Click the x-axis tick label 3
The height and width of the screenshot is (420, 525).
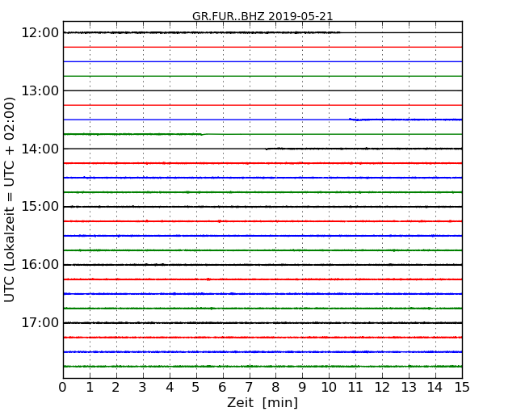(143, 388)
